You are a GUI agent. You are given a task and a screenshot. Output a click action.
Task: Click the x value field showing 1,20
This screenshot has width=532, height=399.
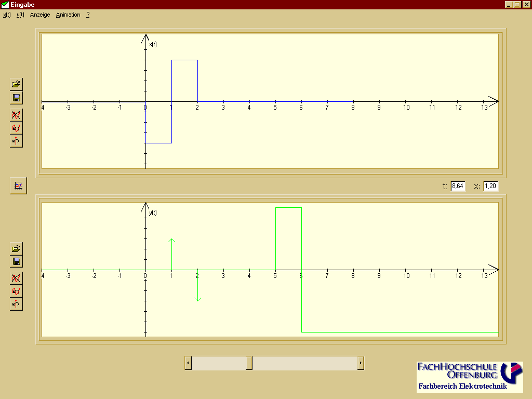tap(490, 186)
